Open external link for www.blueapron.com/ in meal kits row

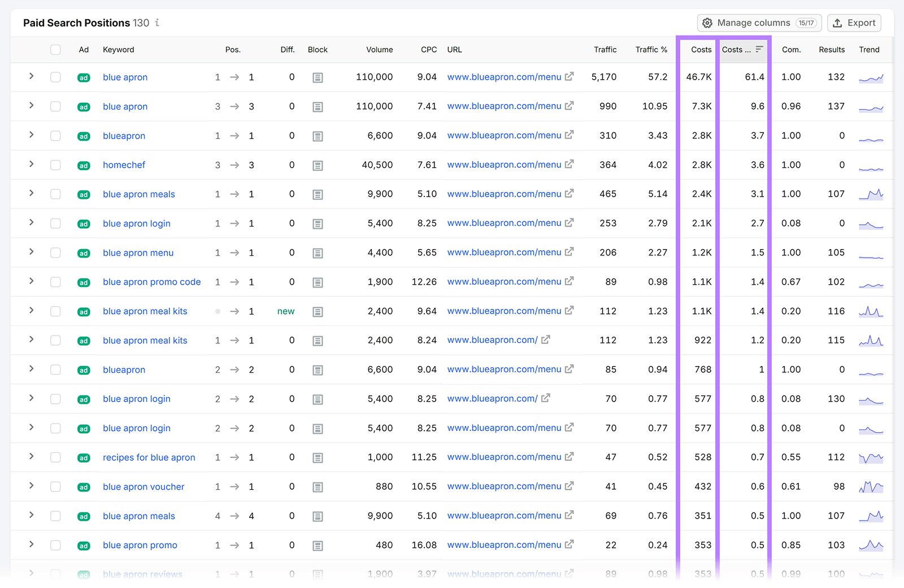(x=546, y=340)
